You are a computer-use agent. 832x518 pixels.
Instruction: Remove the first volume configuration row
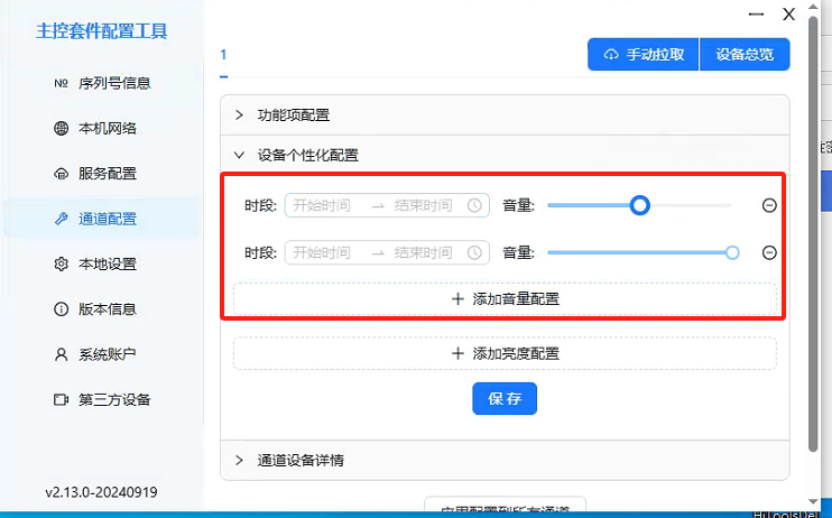(x=769, y=205)
